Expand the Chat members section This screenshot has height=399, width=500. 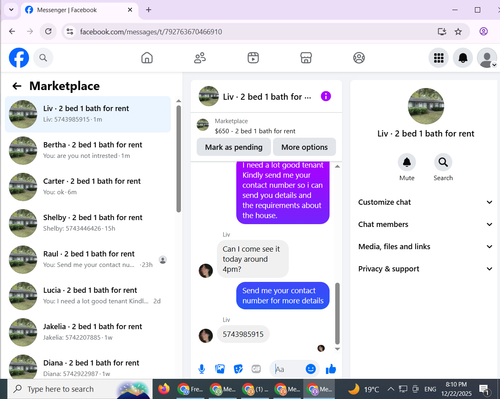click(425, 224)
